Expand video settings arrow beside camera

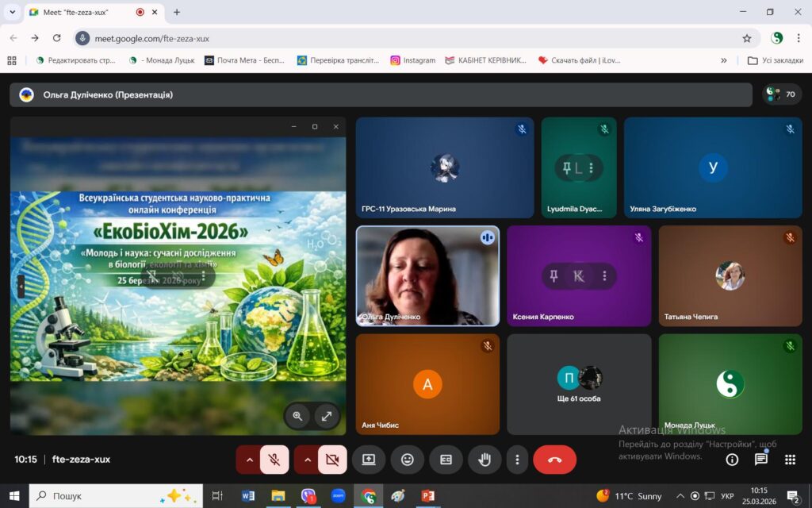tap(308, 460)
